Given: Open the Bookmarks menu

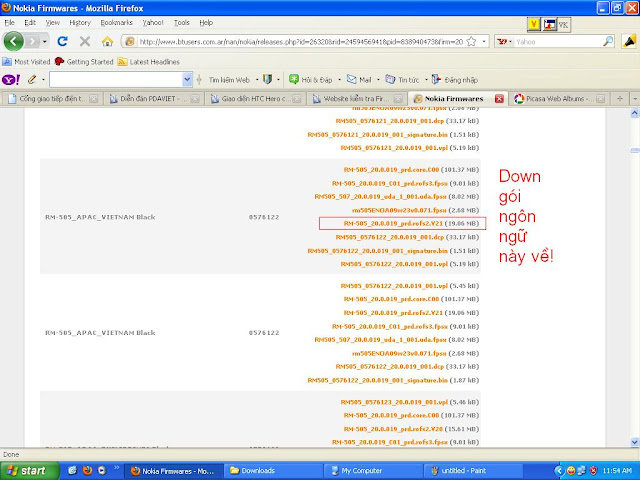Looking at the screenshot, I should point(117,23).
